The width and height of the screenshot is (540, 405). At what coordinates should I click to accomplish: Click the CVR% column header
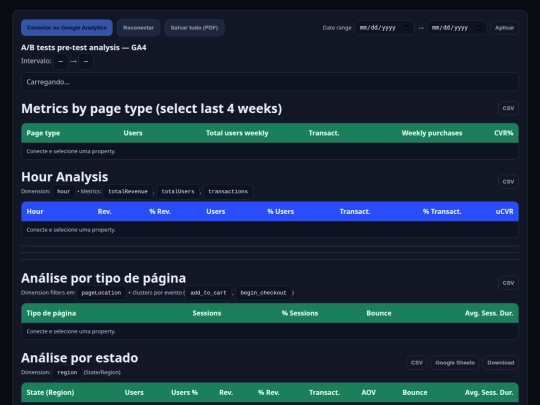(x=503, y=133)
